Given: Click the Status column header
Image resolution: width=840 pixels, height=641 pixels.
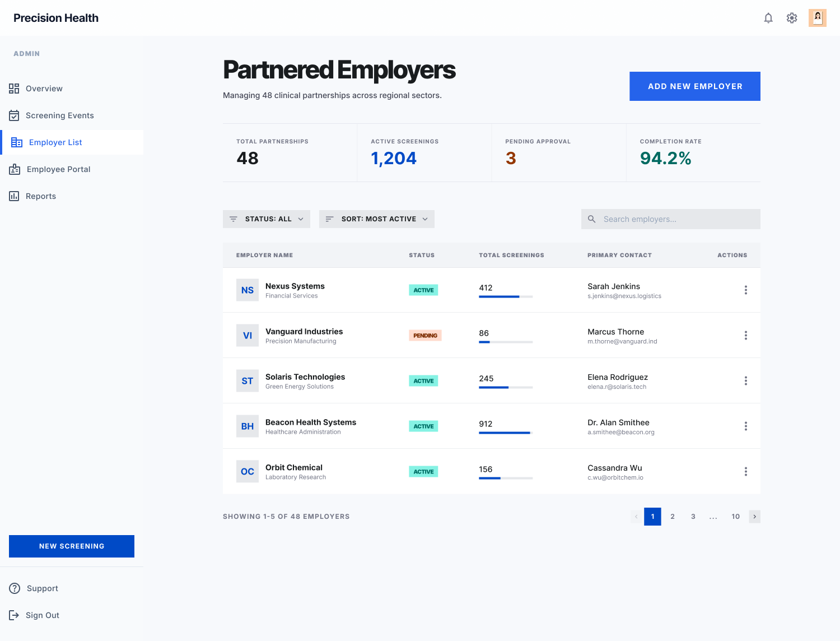Looking at the screenshot, I should 422,255.
